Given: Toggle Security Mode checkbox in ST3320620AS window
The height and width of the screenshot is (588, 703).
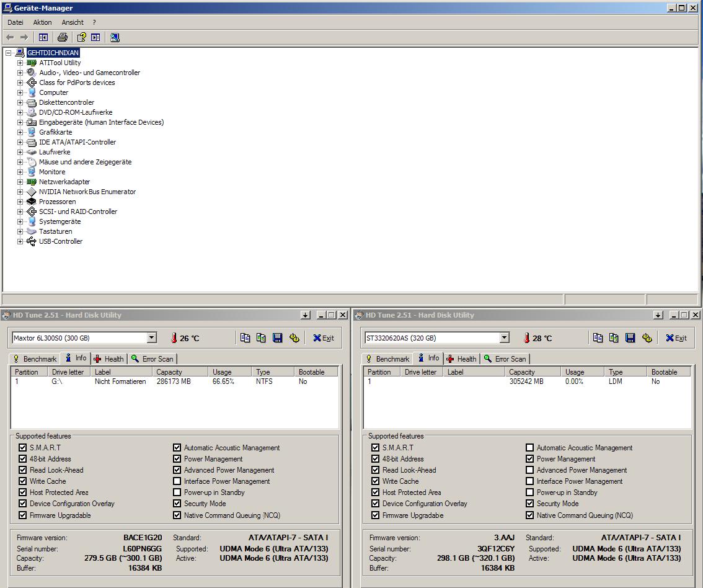Looking at the screenshot, I should click(529, 503).
